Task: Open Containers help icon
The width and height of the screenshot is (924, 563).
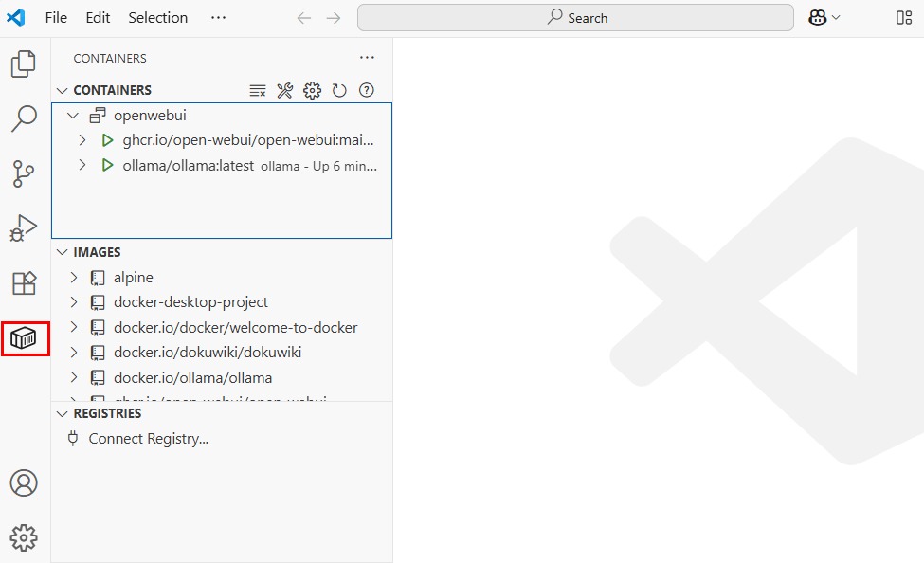Action: [367, 91]
